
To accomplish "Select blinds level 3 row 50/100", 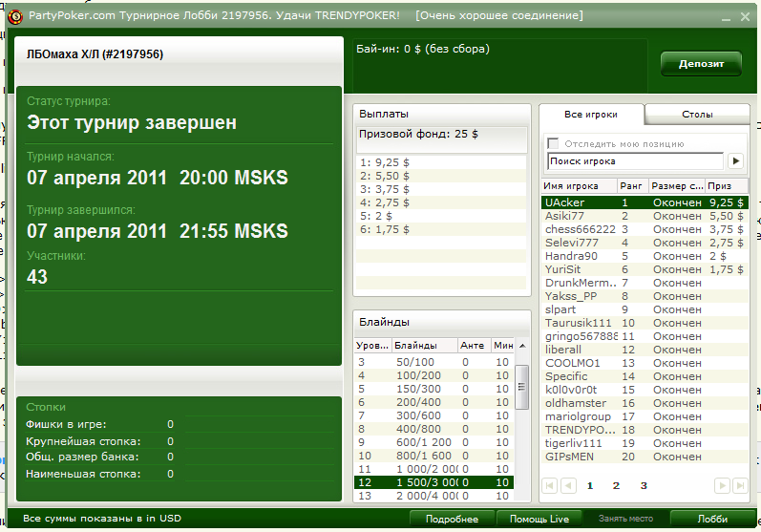I will pyautogui.click(x=434, y=362).
